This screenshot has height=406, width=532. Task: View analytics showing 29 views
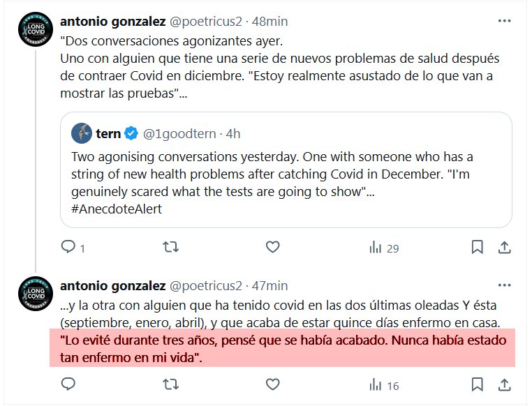[383, 247]
